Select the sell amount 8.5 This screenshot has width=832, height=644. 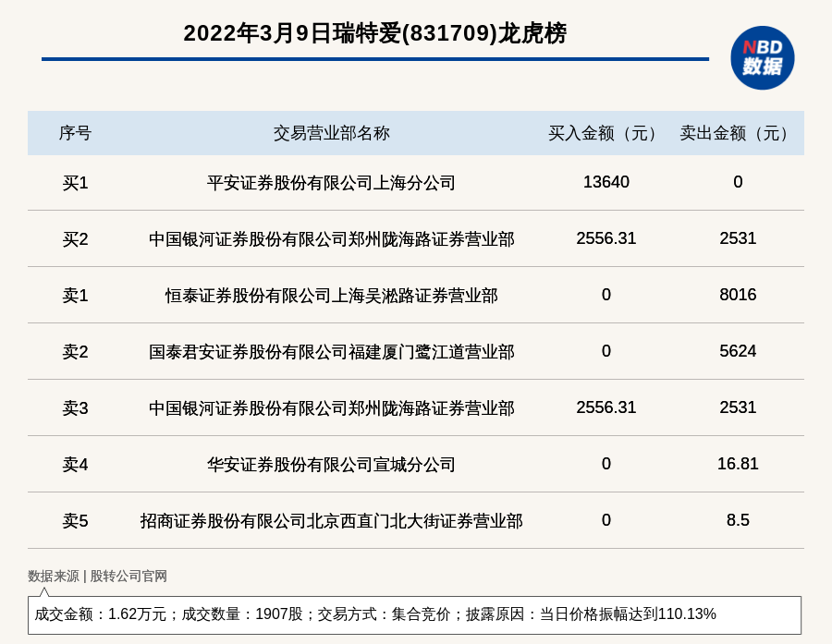pyautogui.click(x=738, y=520)
